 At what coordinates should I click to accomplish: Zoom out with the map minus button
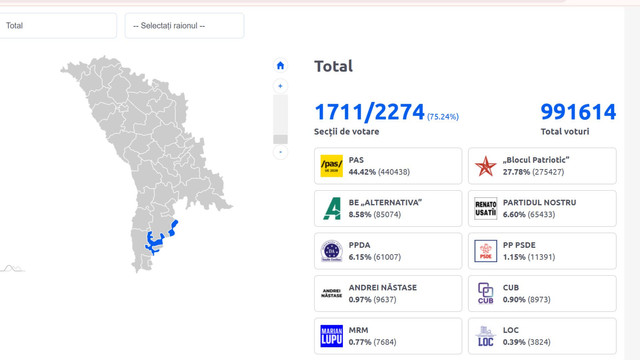coord(280,152)
